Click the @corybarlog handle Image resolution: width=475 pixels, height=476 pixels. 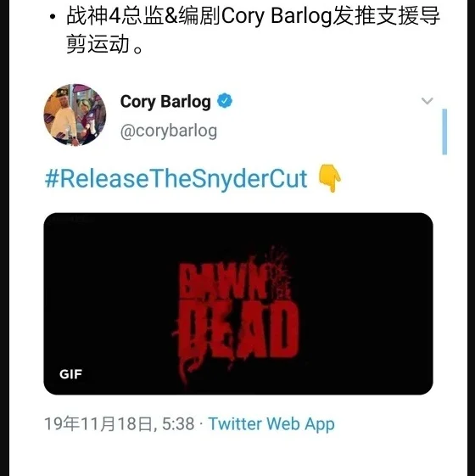(169, 132)
